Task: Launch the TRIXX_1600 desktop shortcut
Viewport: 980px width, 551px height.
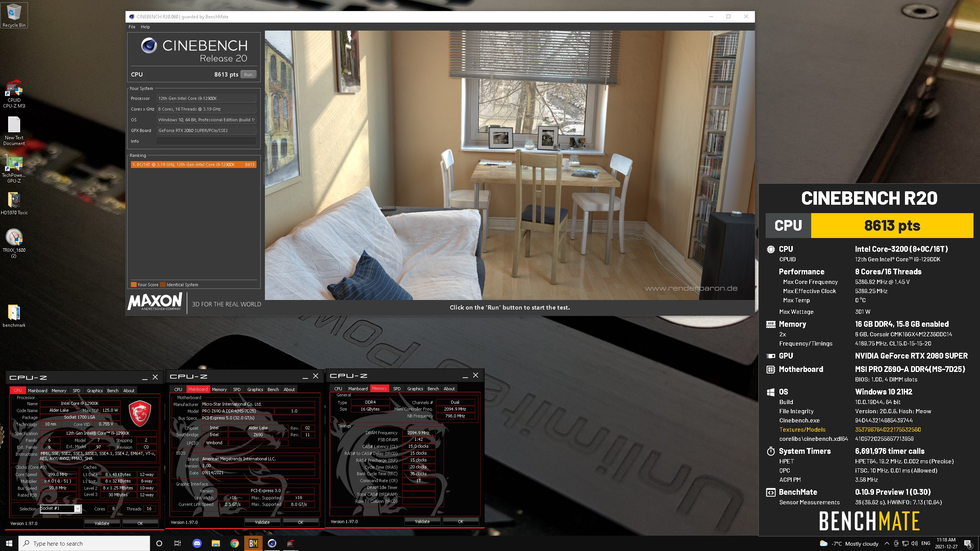Action: 14,243
